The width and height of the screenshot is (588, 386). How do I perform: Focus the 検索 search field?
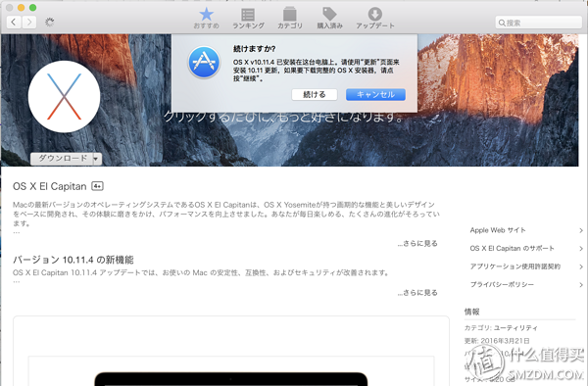point(538,23)
